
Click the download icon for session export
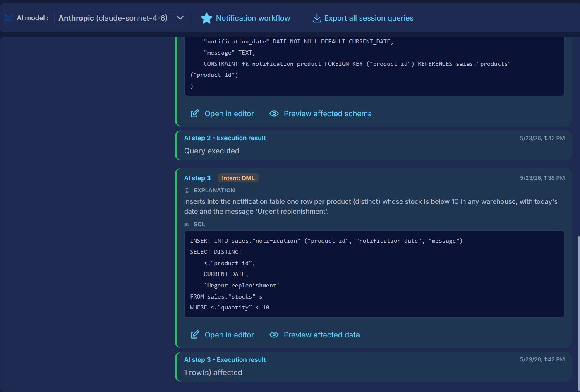coord(317,18)
